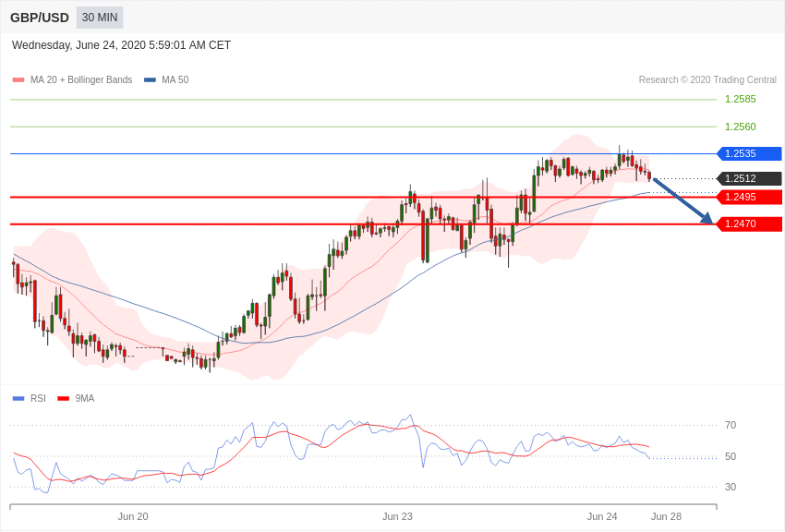Screen dimensions: 785x532
Task: Click the RSI 30 level label
Action: coord(731,487)
